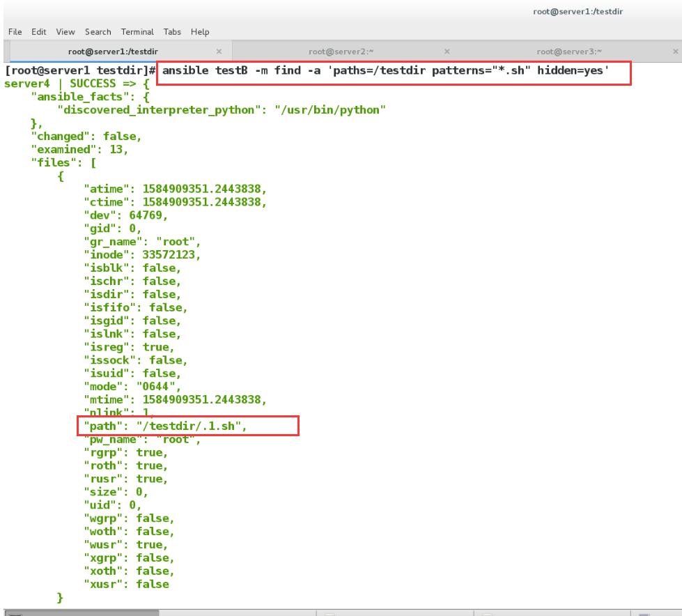Image resolution: width=682 pixels, height=616 pixels.
Task: Open the Search menu
Action: pos(98,32)
